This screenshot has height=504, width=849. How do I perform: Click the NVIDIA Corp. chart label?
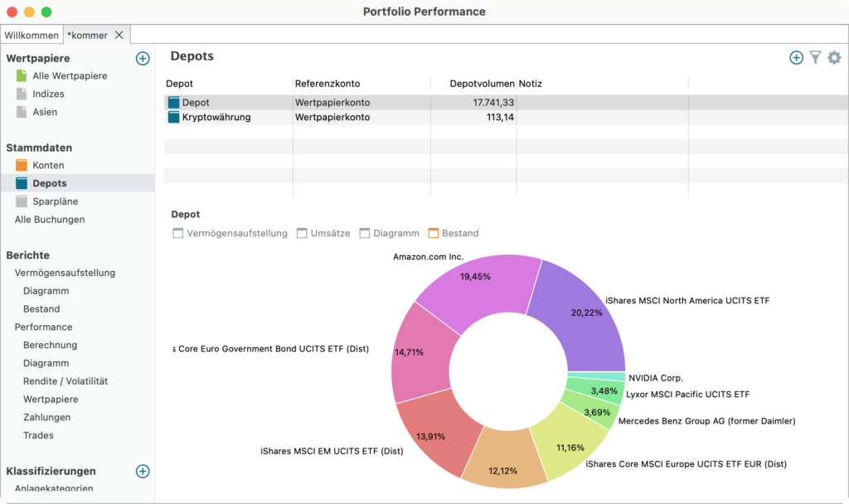pos(656,378)
